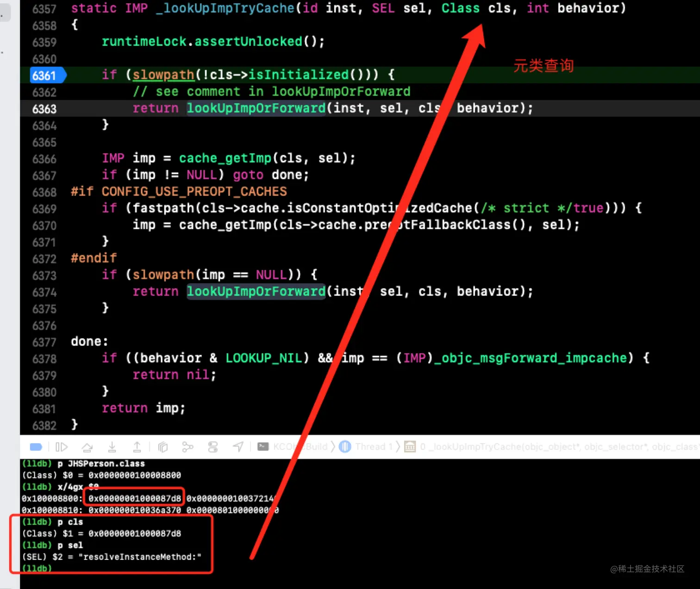Click console output '$0 = 0x0000000100008800'
Image resolution: width=700 pixels, height=589 pixels.
[122, 475]
